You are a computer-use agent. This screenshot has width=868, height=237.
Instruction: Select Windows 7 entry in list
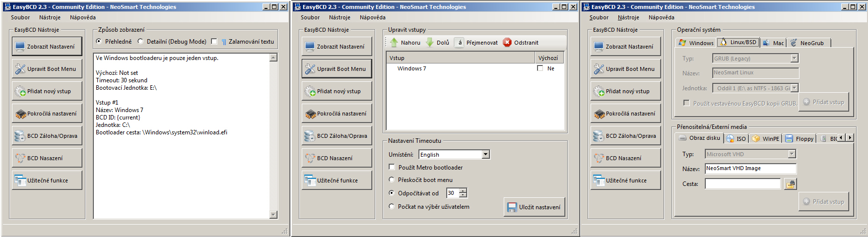(x=411, y=68)
